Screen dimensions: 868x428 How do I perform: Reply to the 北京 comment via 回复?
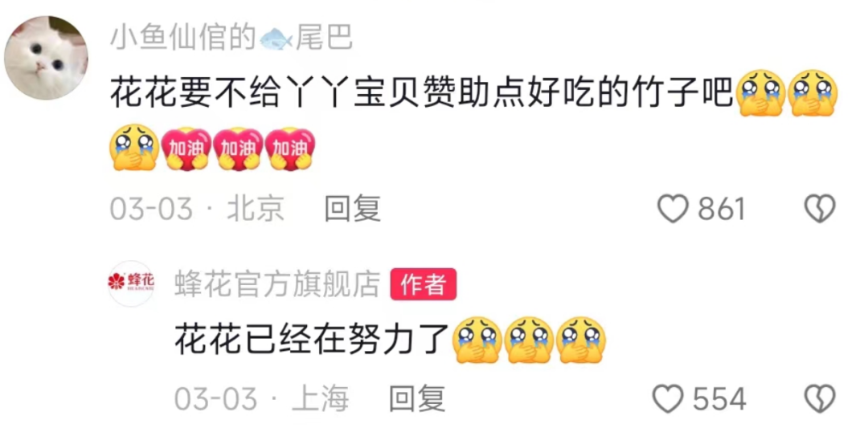click(353, 210)
